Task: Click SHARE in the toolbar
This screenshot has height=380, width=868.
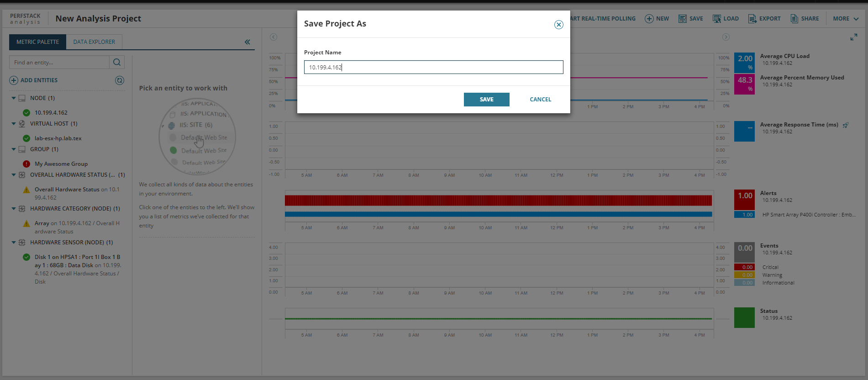Action: [x=805, y=19]
